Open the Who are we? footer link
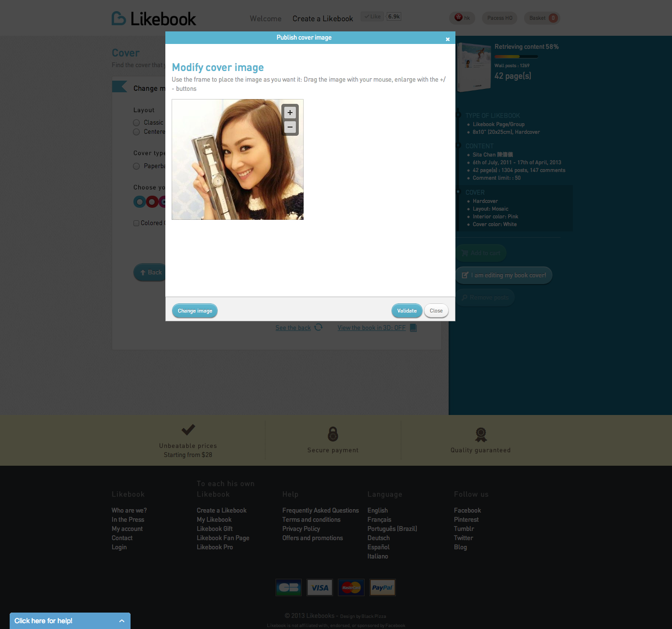 pos(129,510)
